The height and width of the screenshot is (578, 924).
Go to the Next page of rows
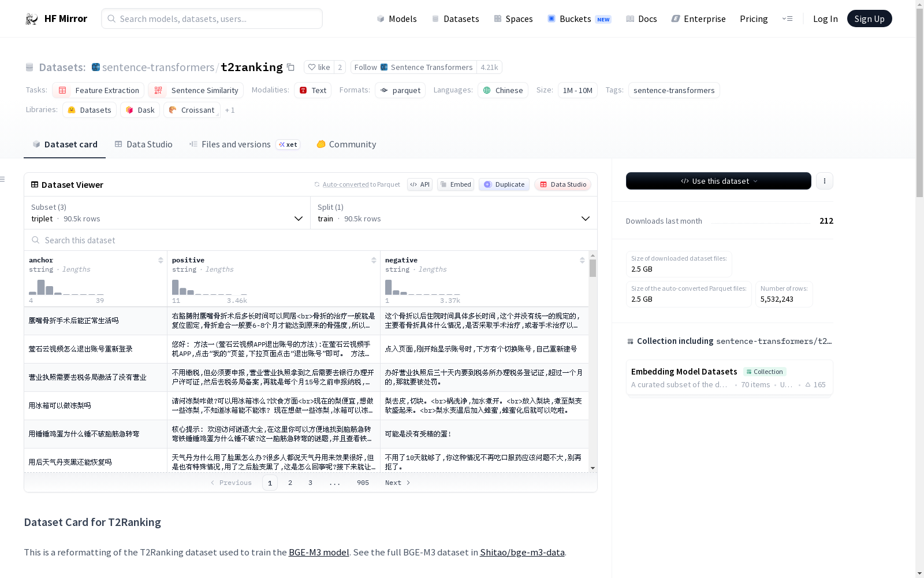[397, 483]
